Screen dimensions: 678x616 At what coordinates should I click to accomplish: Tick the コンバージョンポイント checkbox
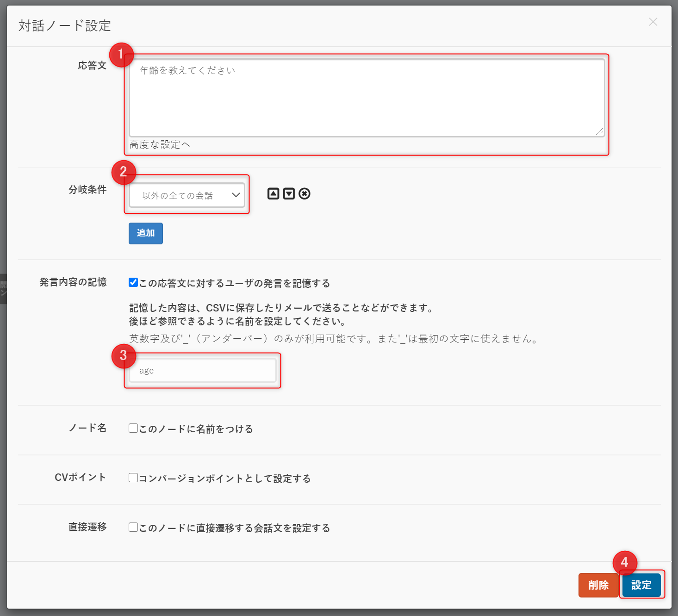tap(133, 478)
